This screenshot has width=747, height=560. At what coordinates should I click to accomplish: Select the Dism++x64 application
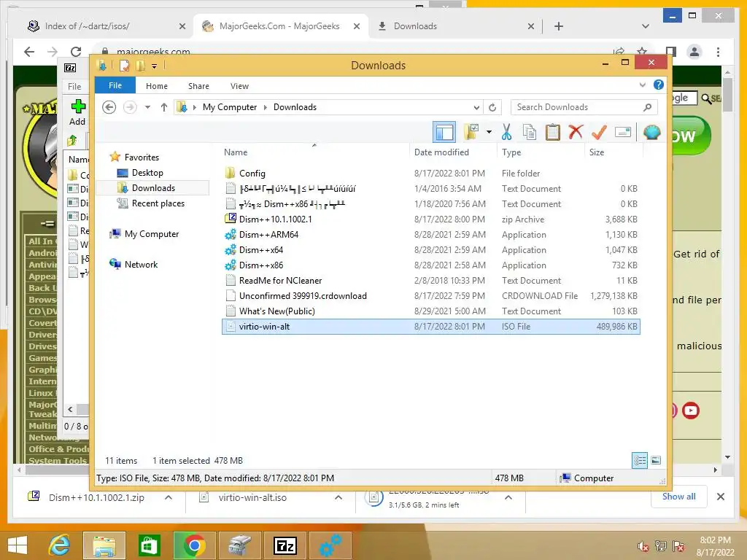coord(430,249)
